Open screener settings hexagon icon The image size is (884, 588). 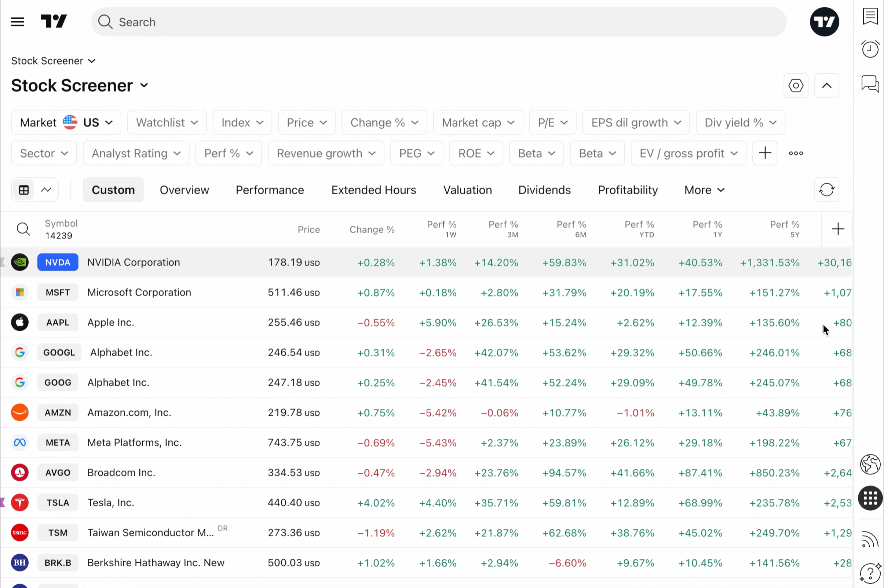point(796,85)
